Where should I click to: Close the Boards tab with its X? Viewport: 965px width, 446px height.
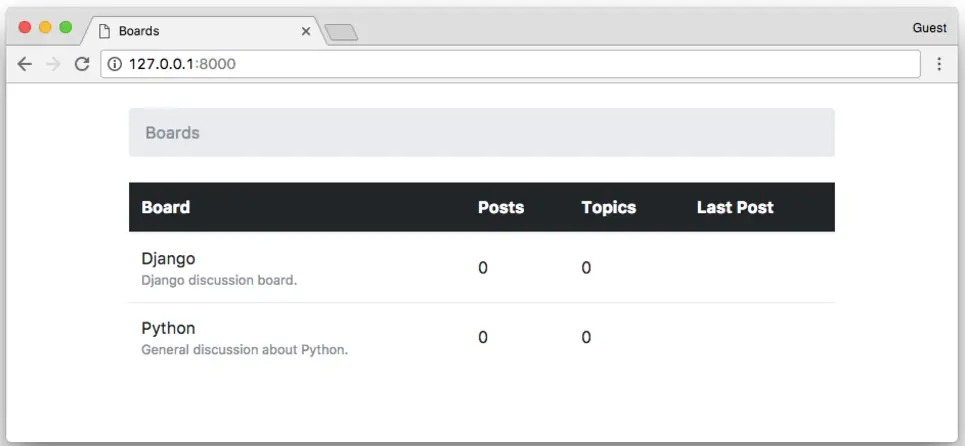[306, 31]
